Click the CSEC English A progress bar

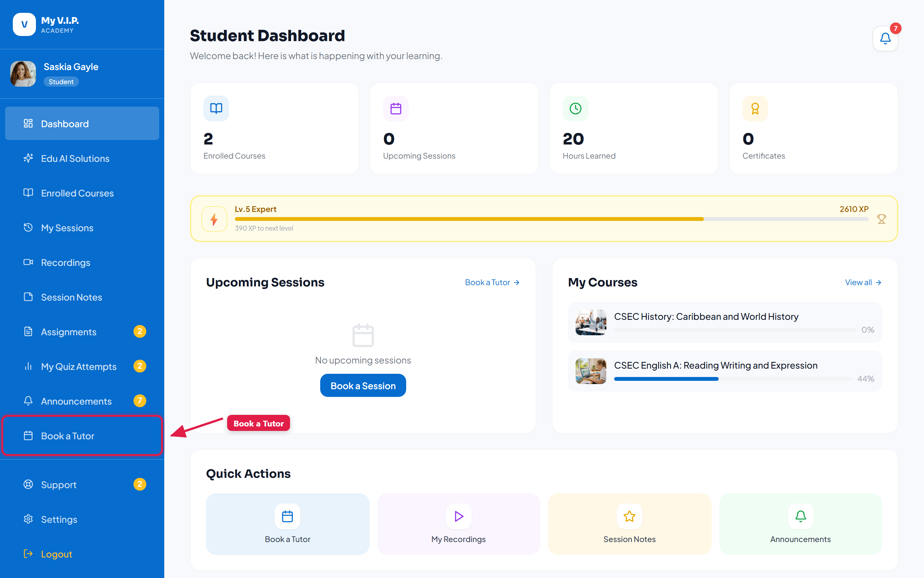(733, 379)
